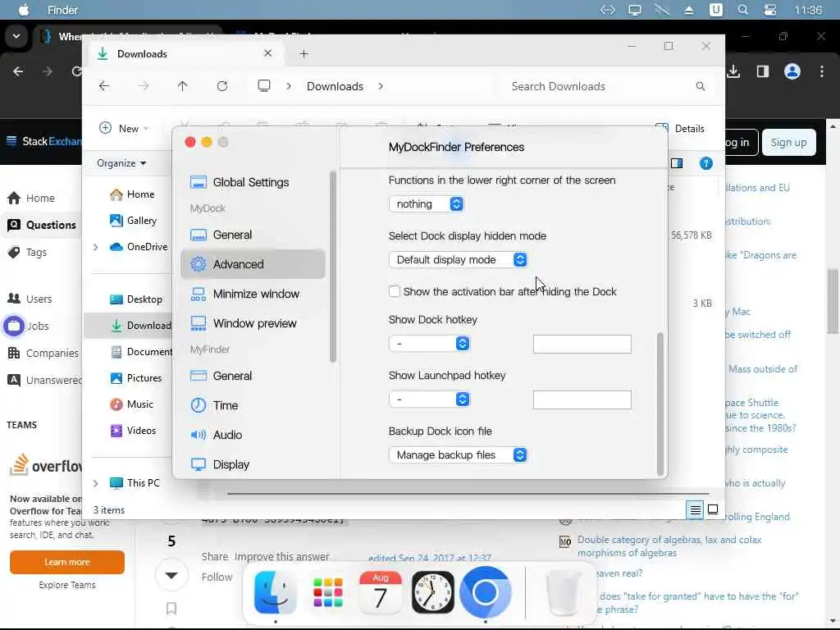Switch Explorer to details list view
The width and height of the screenshot is (840, 630).
click(695, 509)
